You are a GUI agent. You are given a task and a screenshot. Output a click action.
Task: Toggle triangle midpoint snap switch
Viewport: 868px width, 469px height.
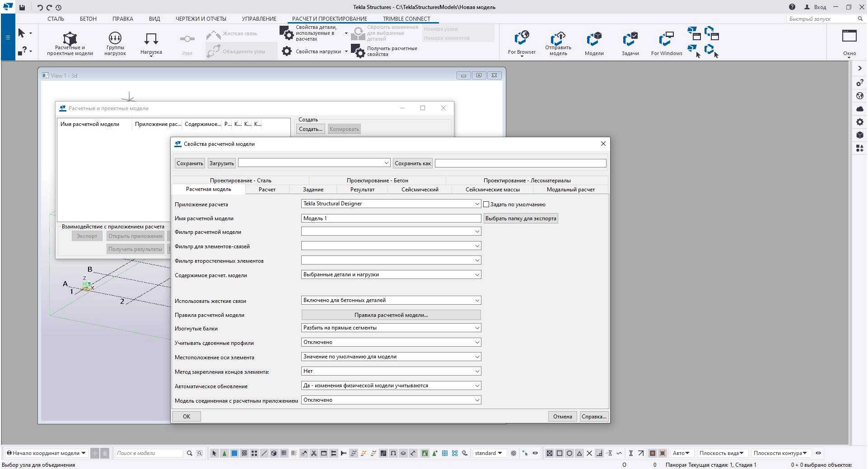pyautogui.click(x=579, y=453)
